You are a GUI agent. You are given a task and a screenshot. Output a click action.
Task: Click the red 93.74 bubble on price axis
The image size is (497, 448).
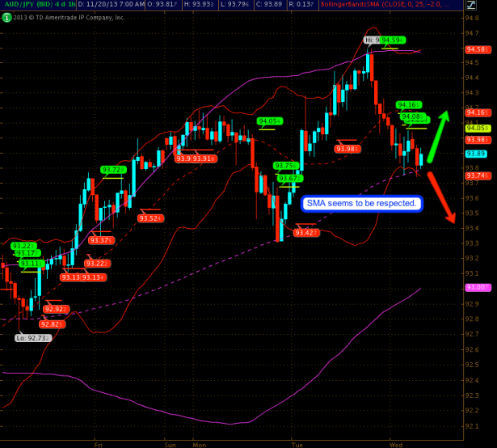pyautogui.click(x=475, y=175)
